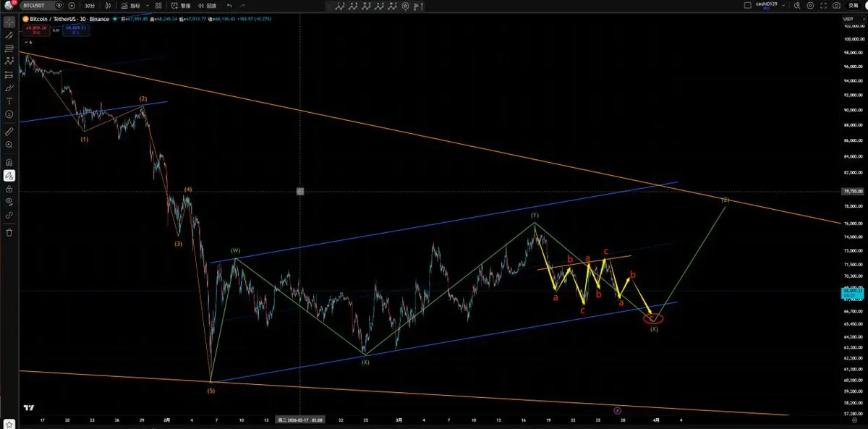Screen dimensions: 868x429
Task: Select the zoom-in magnifier tool
Action: click(x=9, y=145)
